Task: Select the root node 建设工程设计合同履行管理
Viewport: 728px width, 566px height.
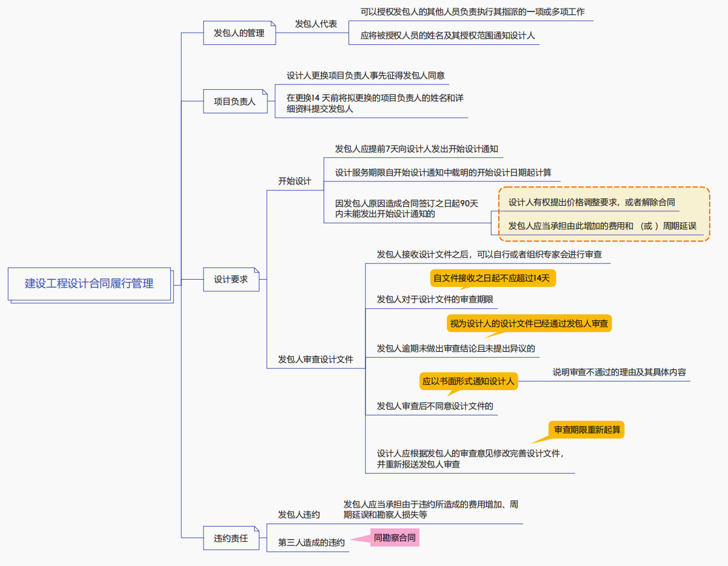Action: (x=89, y=283)
